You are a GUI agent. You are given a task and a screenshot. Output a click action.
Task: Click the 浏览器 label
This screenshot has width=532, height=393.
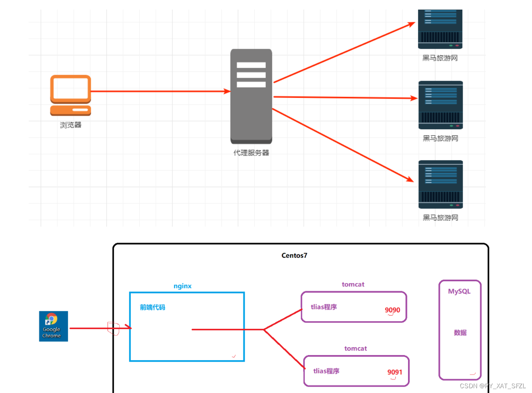pyautogui.click(x=71, y=125)
